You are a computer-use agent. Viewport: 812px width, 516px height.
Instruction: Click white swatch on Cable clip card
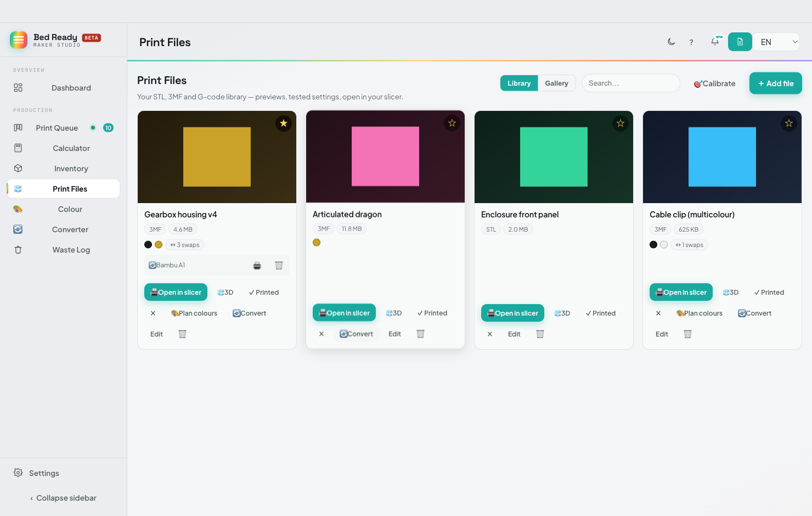tap(664, 245)
